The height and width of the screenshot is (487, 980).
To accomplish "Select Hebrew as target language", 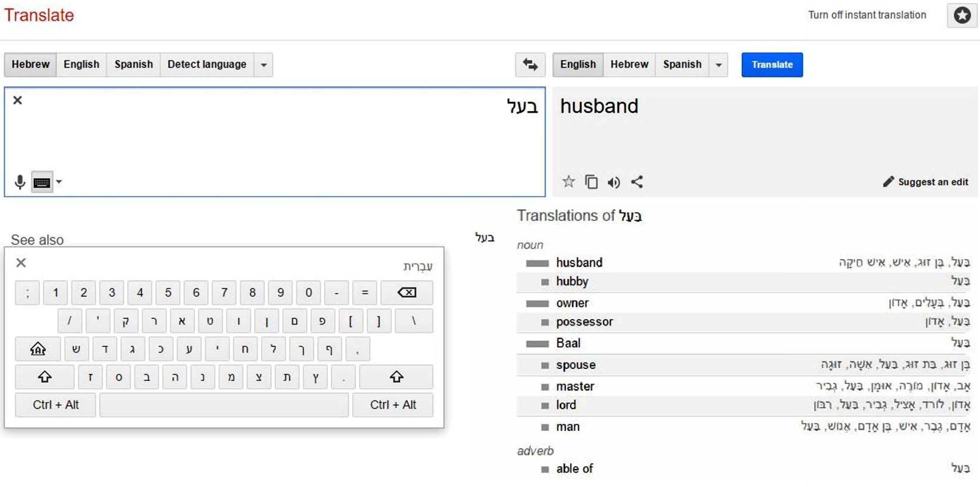I will click(629, 64).
